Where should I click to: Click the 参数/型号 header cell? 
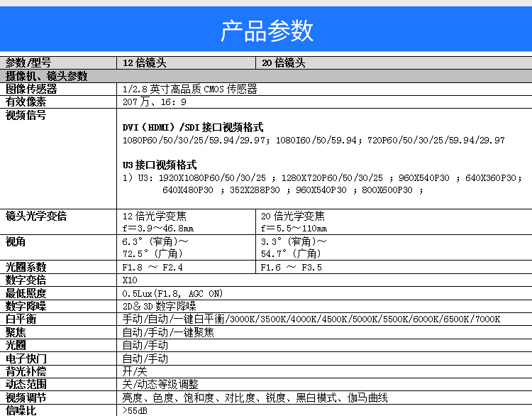(x=28, y=62)
